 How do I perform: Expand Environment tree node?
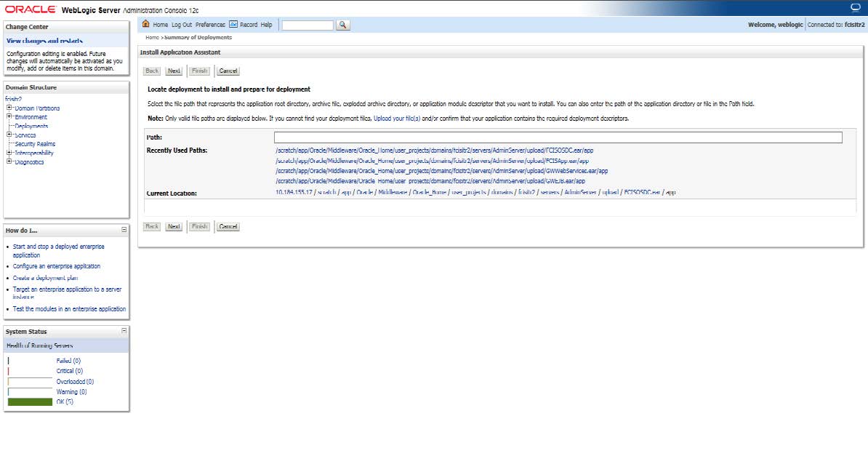pyautogui.click(x=9, y=117)
